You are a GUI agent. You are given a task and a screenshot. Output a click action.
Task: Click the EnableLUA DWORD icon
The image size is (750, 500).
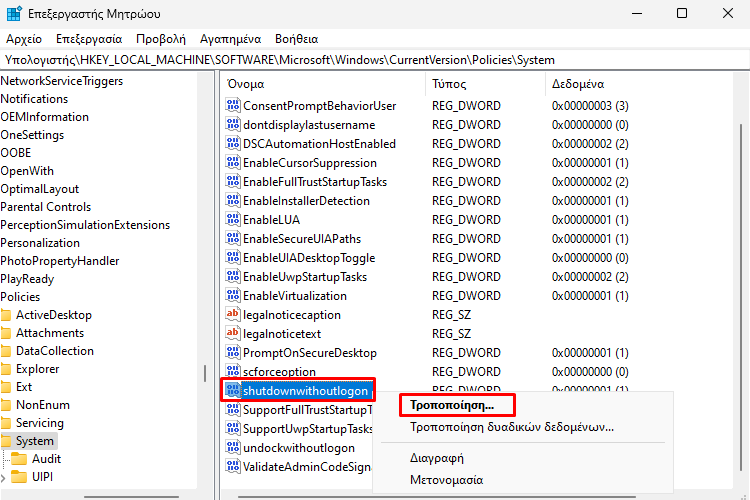coord(233,219)
